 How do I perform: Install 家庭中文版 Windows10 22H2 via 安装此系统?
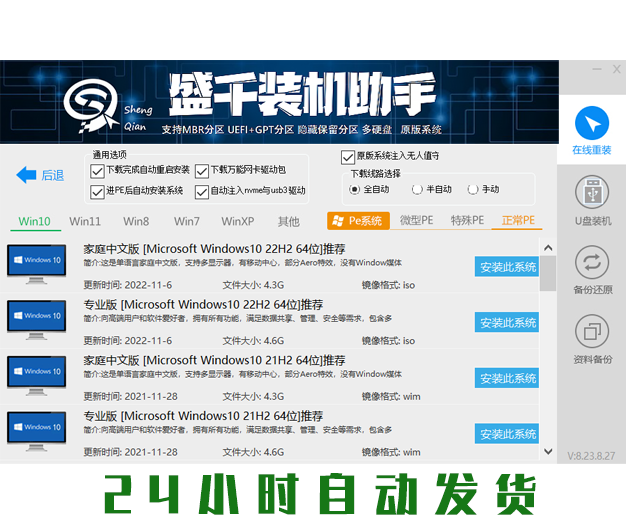507,266
